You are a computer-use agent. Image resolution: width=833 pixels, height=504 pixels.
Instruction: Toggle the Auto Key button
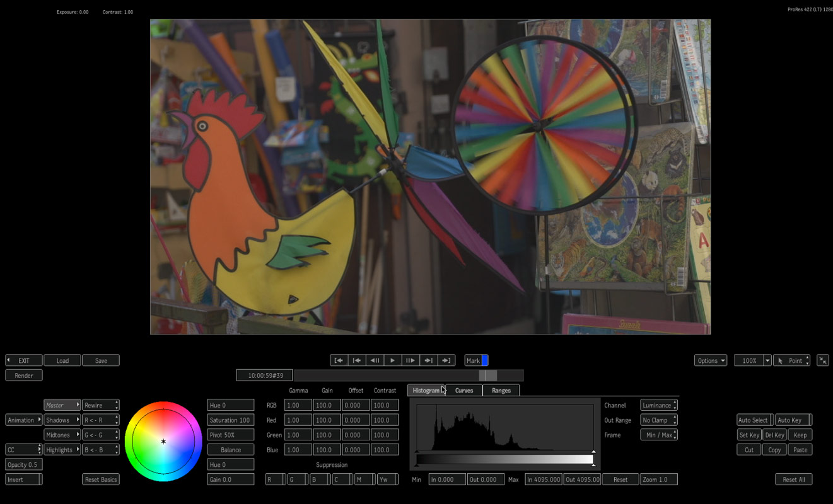pyautogui.click(x=792, y=420)
